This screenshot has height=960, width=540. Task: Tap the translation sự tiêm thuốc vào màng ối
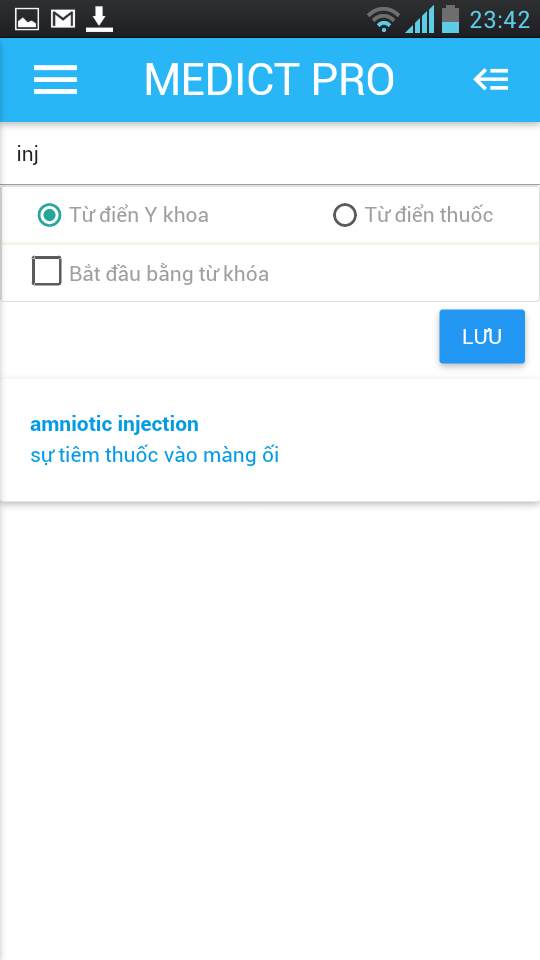[154, 456]
